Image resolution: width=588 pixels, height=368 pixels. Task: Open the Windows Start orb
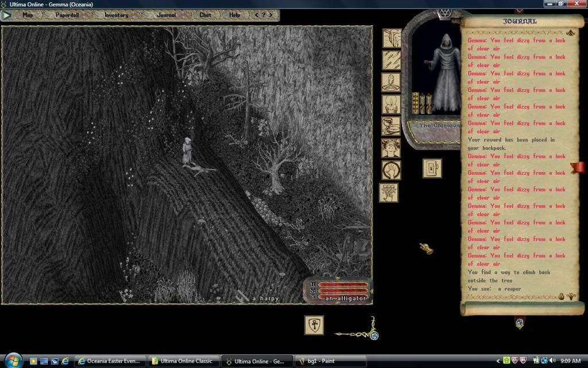tap(14, 361)
